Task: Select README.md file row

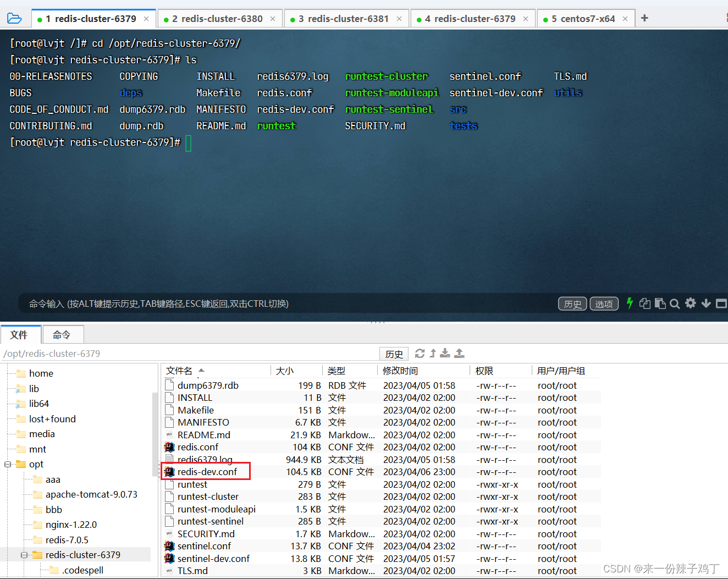Action: tap(382, 435)
